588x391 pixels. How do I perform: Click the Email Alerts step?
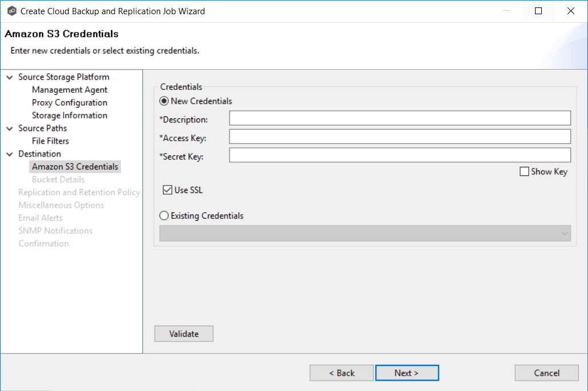(40, 218)
